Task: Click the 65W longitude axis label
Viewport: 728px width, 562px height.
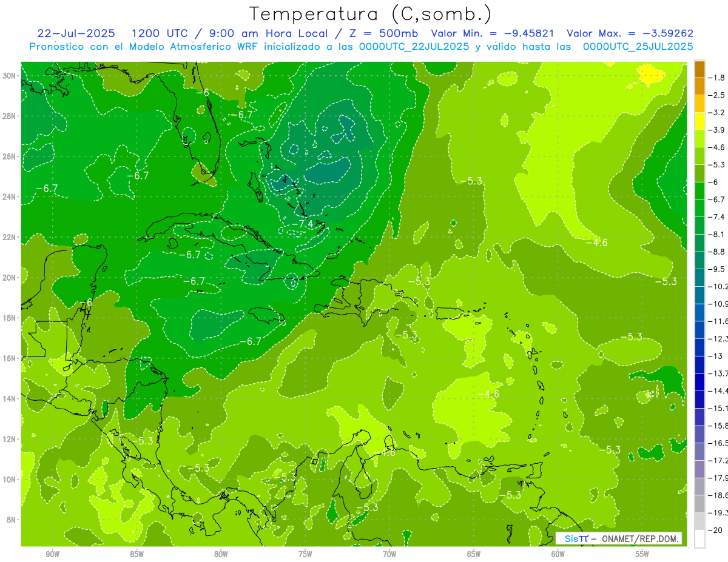Action: point(474,554)
